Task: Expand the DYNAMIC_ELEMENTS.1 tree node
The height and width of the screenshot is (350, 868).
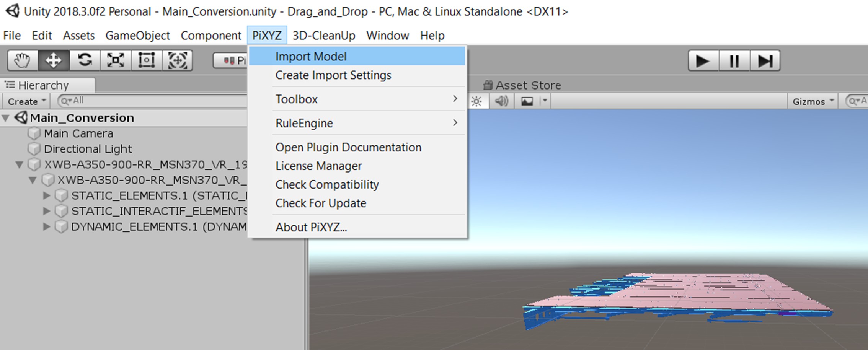Action: (x=47, y=227)
